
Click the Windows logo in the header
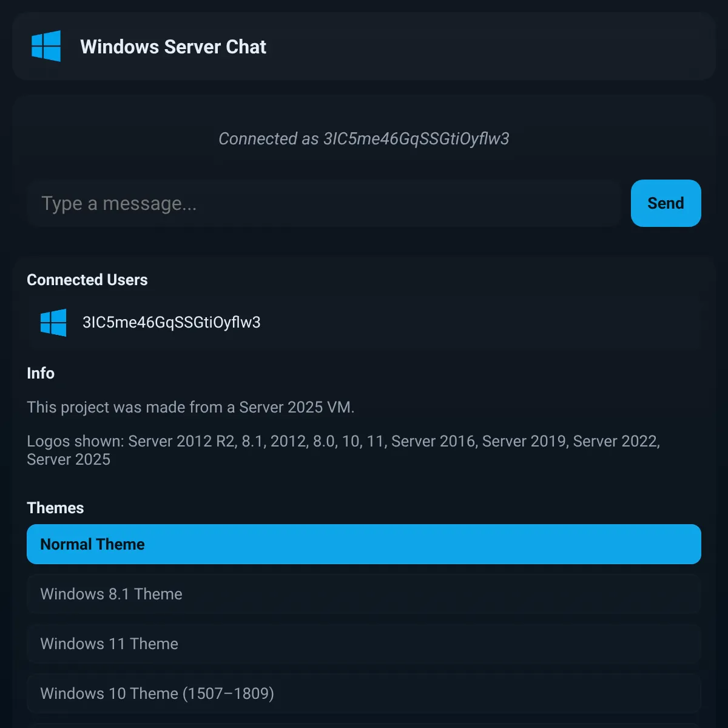point(46,46)
